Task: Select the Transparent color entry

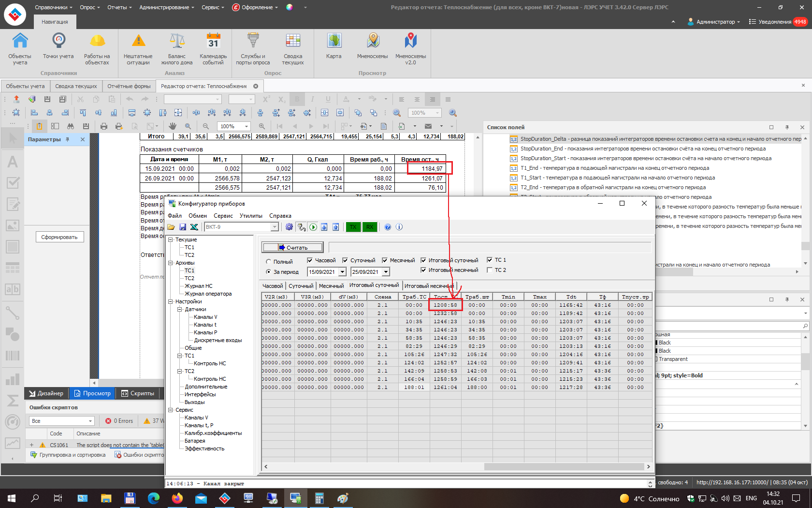Action: [x=673, y=359]
